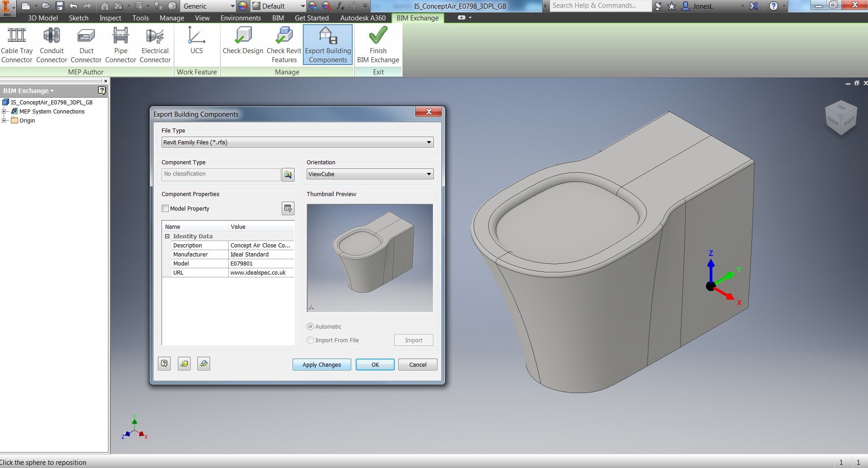Click Check Revit Features icon
Image resolution: width=868 pixels, height=468 pixels.
pyautogui.click(x=284, y=35)
